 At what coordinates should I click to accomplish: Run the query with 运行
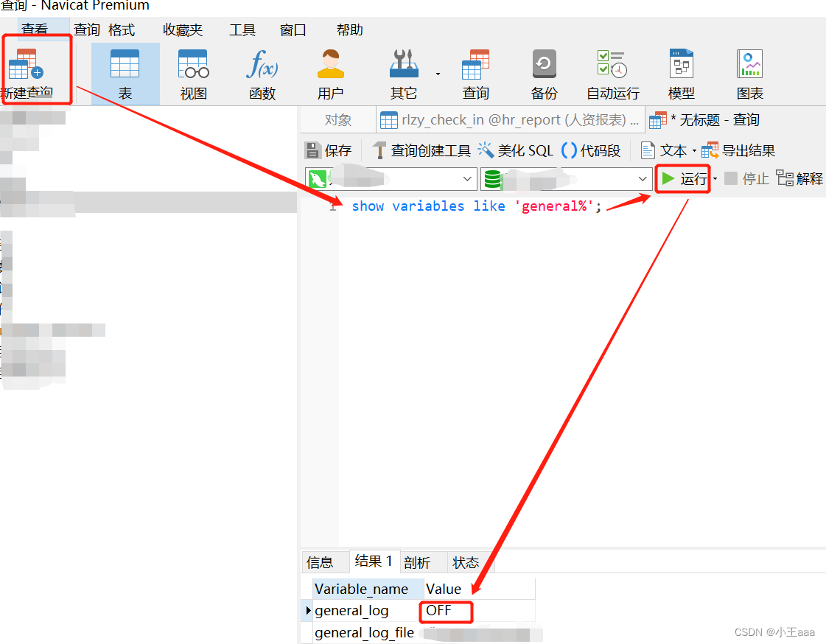tap(684, 178)
